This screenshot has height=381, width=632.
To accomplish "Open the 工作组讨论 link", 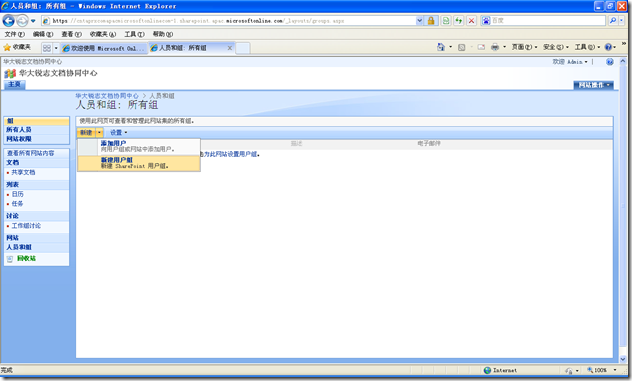I will tap(26, 226).
